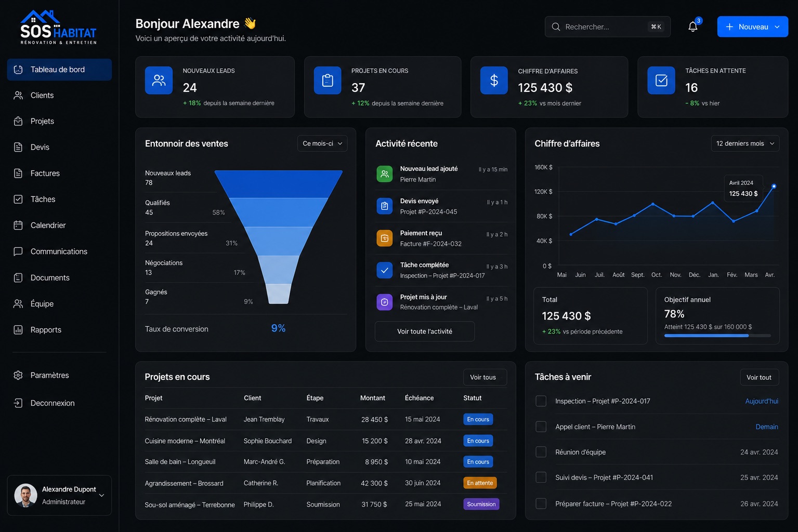This screenshot has height=532, width=798.
Task: Click the Clients people icon in sidebar
Action: [18, 96]
